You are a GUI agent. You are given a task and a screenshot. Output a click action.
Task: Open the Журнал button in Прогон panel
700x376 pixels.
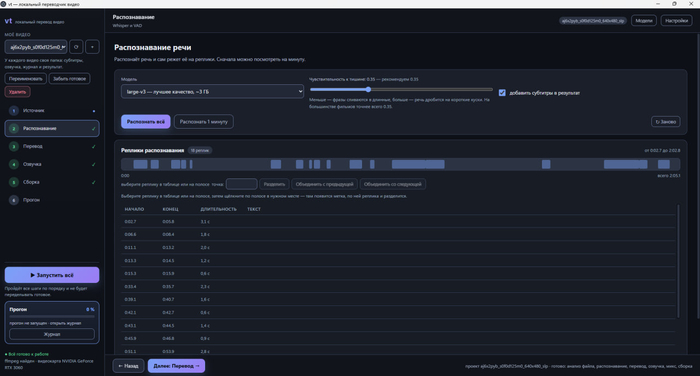(52, 334)
